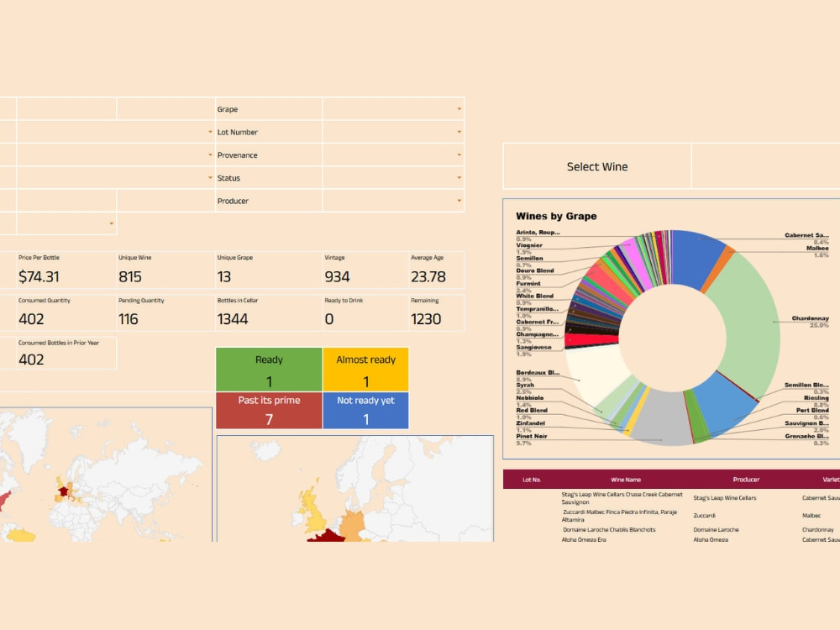This screenshot has width=840, height=630.
Task: Click the Port Blend label in the pie chart
Action: click(812, 411)
